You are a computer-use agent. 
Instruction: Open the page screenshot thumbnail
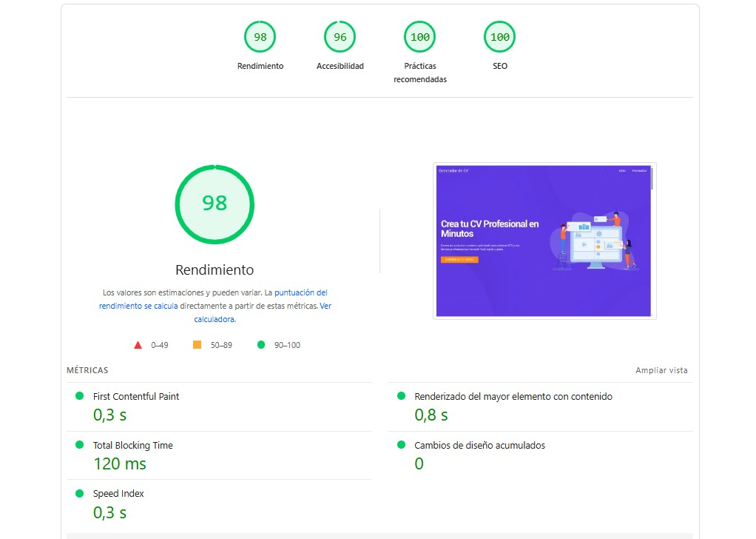click(x=544, y=241)
